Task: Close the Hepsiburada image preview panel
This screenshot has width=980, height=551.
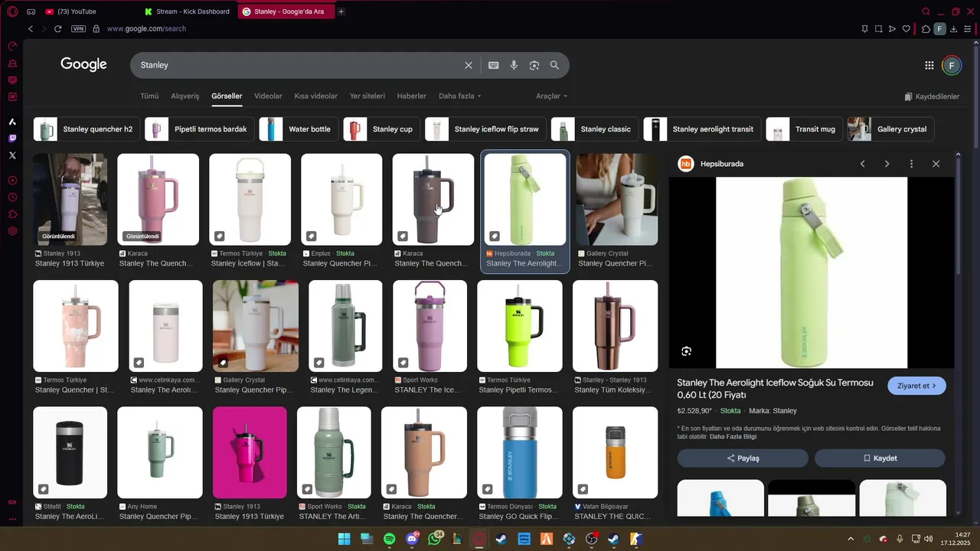Action: pos(936,164)
